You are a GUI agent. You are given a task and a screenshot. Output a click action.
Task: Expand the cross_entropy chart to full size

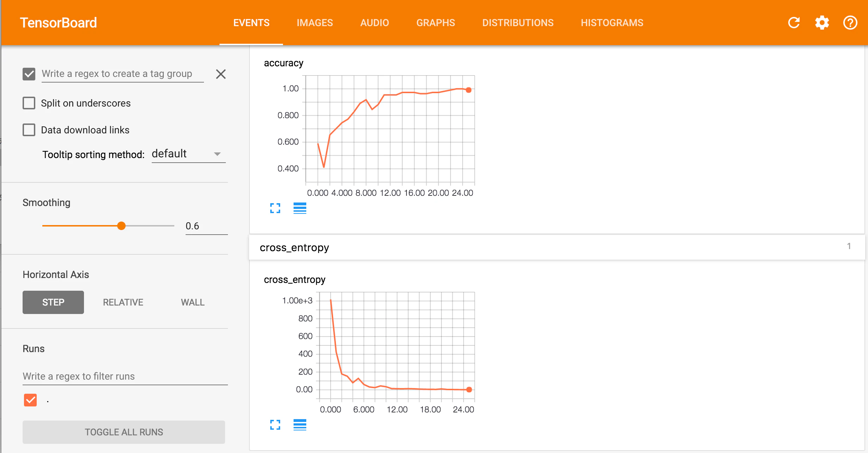pyautogui.click(x=275, y=425)
